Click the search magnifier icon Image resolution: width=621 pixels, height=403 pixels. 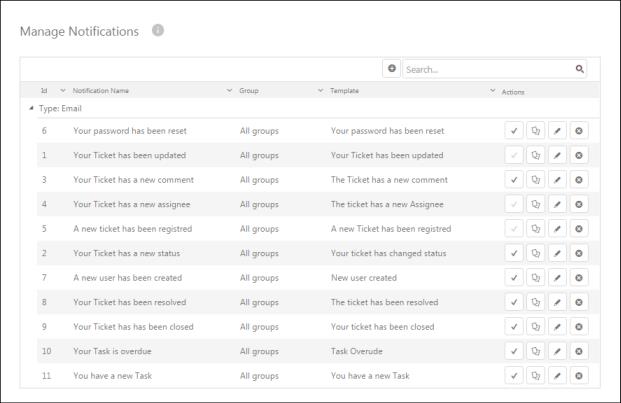pyautogui.click(x=579, y=69)
